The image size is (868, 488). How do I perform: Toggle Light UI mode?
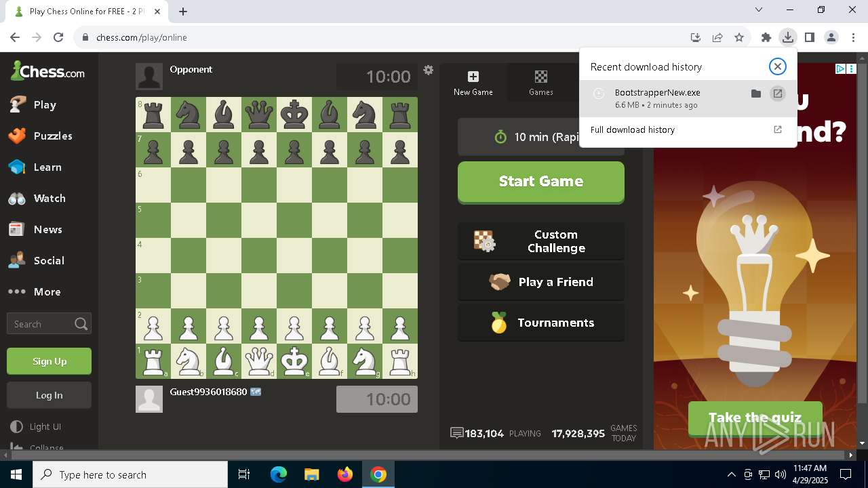pyautogui.click(x=45, y=426)
